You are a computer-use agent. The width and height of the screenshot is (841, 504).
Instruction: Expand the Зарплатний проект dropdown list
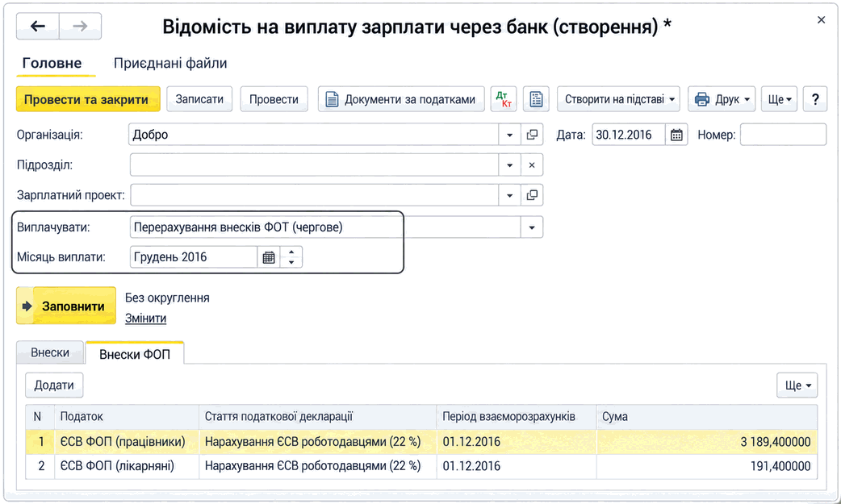[509, 195]
